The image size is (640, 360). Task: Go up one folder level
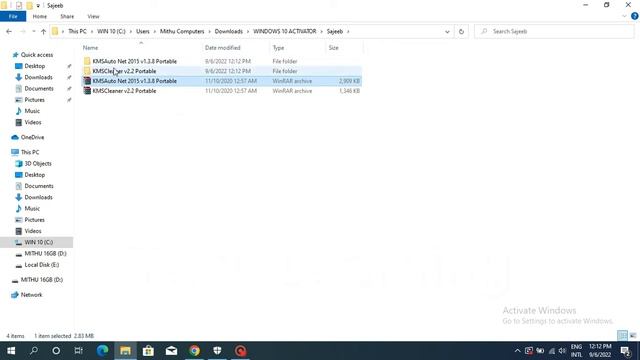[x=43, y=31]
